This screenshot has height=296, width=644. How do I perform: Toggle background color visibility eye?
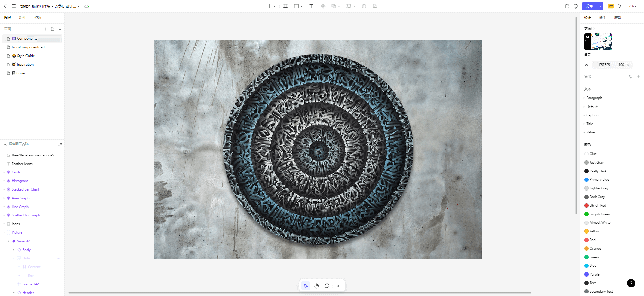pyautogui.click(x=587, y=65)
